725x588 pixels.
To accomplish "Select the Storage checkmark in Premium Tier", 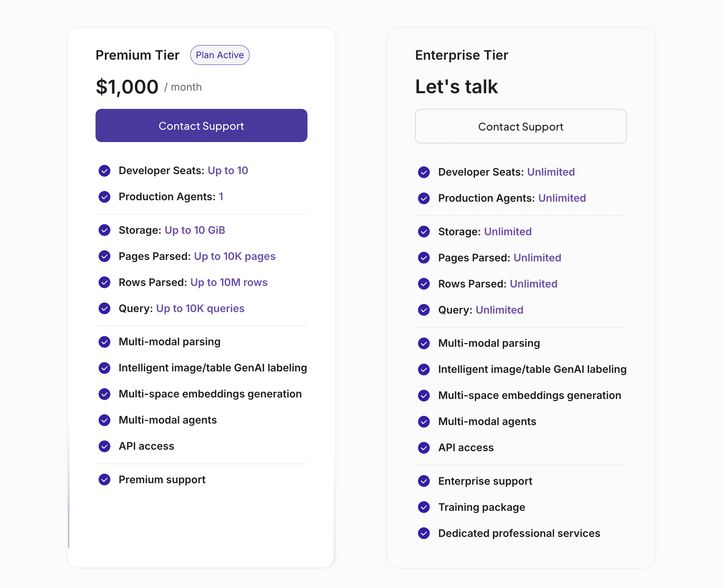I will point(104,230).
